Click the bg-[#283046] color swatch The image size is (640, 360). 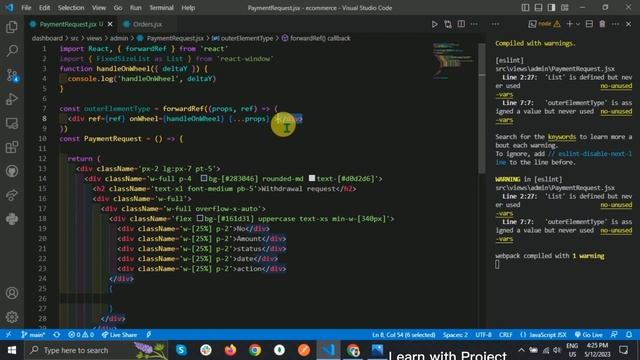[x=204, y=178]
